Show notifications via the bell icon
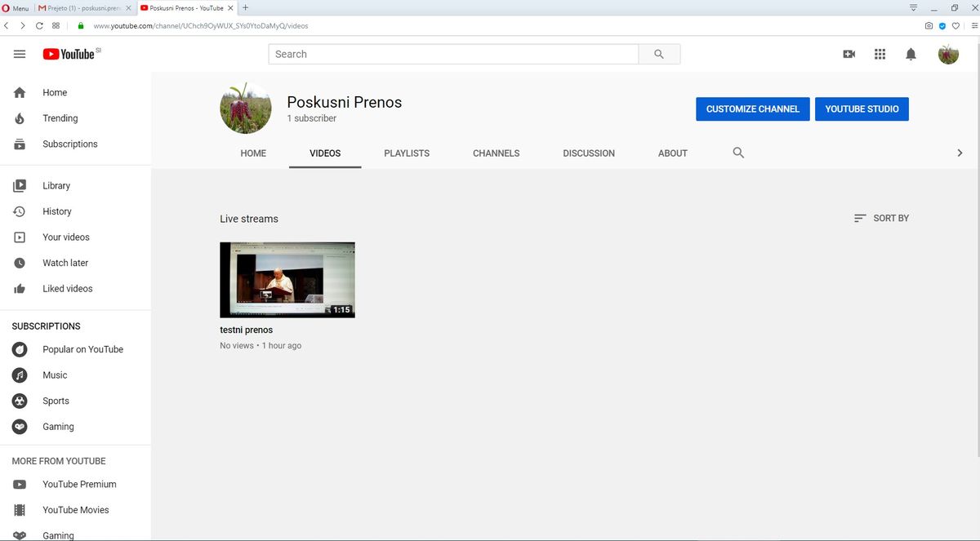 (911, 54)
